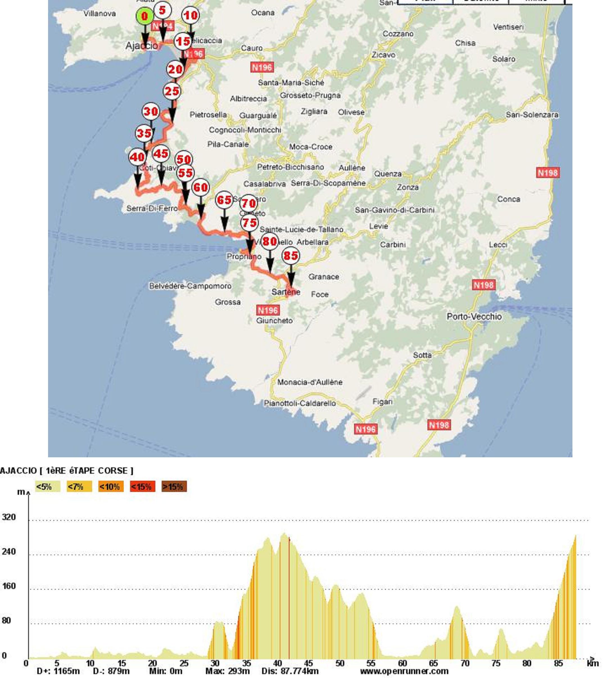Click the kilometer 80 route marker
The height and width of the screenshot is (691, 616).
coord(270,241)
